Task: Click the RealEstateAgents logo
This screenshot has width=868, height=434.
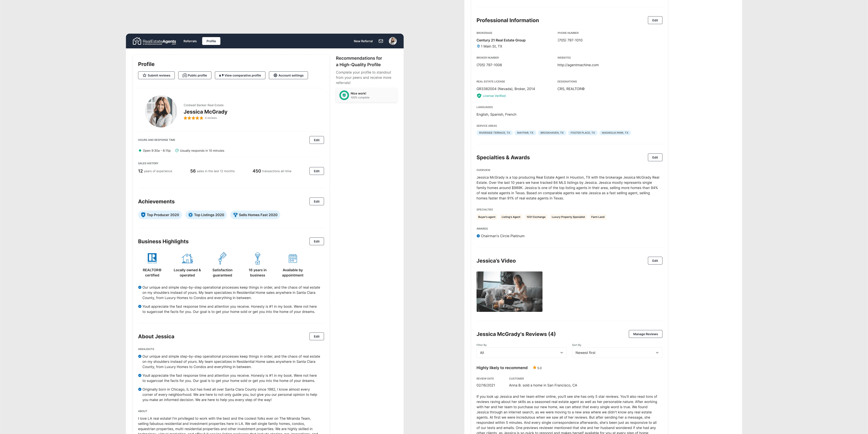Action: point(154,41)
